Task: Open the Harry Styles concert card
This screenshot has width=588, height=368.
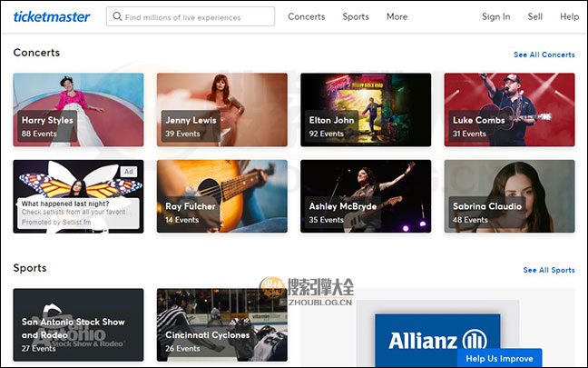Action: pyautogui.click(x=78, y=110)
